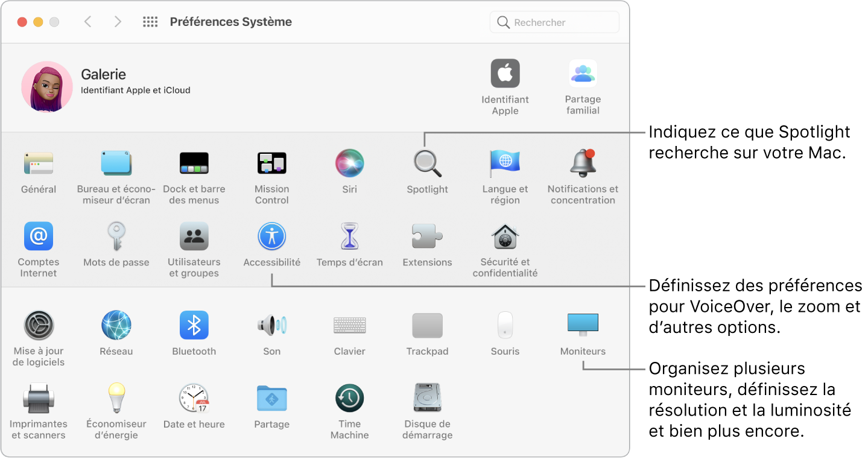
Task: Click the Galerie account name
Action: pyautogui.click(x=104, y=75)
